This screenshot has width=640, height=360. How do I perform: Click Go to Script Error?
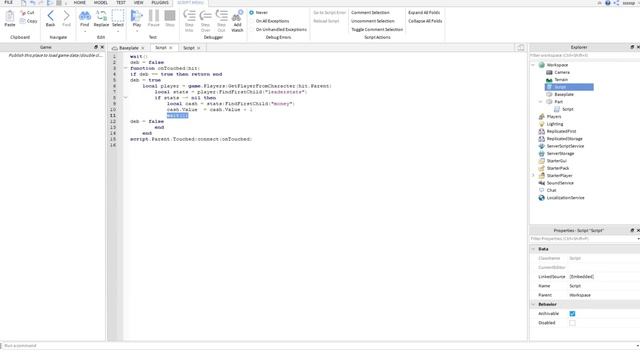coord(329,13)
